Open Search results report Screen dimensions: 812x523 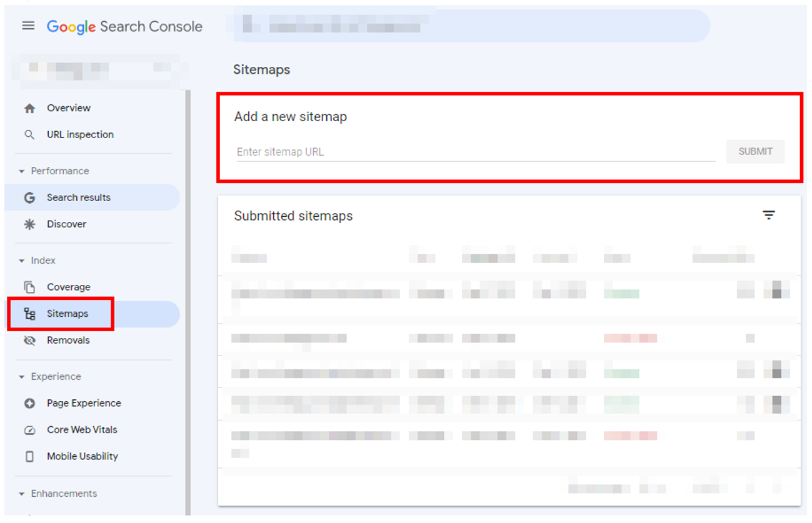[x=79, y=197]
